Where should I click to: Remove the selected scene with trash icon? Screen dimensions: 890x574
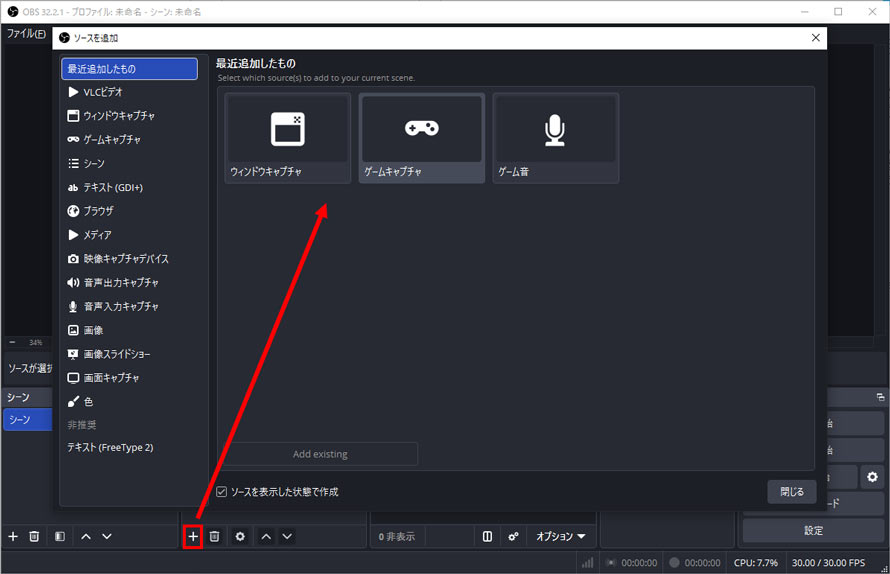(x=34, y=537)
